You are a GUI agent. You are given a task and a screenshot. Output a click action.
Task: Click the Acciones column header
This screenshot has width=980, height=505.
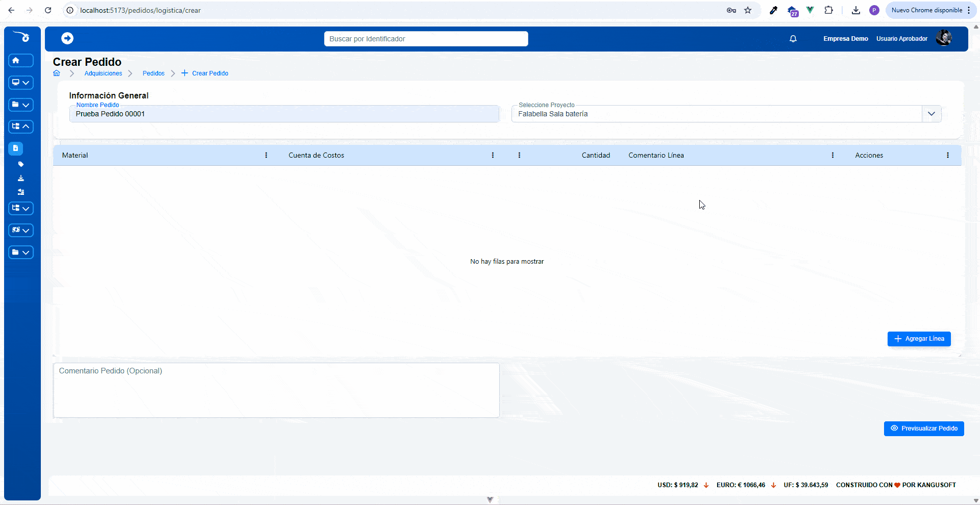tap(869, 155)
